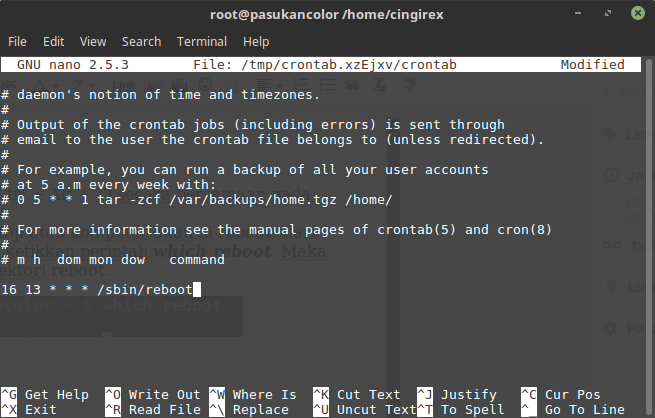Open the Edit menu
Image resolution: width=655 pixels, height=418 pixels.
53,42
